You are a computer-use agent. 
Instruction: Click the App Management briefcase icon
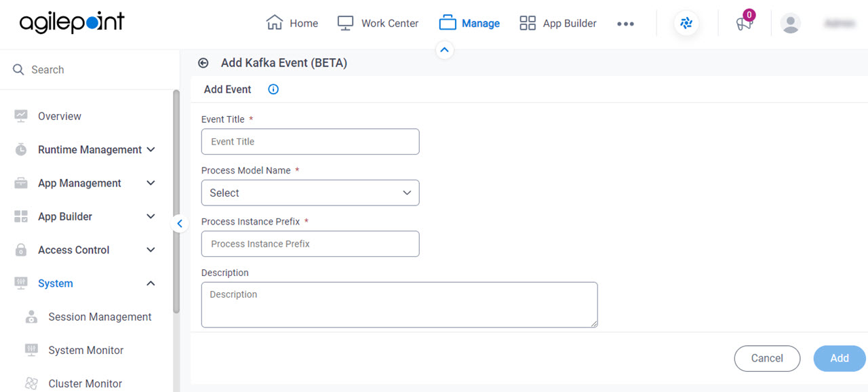(21, 183)
